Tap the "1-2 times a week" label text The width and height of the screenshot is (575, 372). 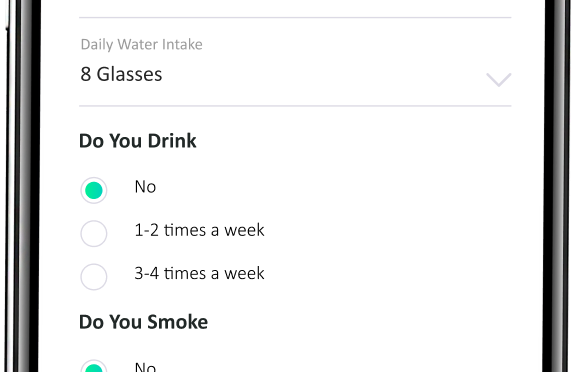[x=199, y=230]
